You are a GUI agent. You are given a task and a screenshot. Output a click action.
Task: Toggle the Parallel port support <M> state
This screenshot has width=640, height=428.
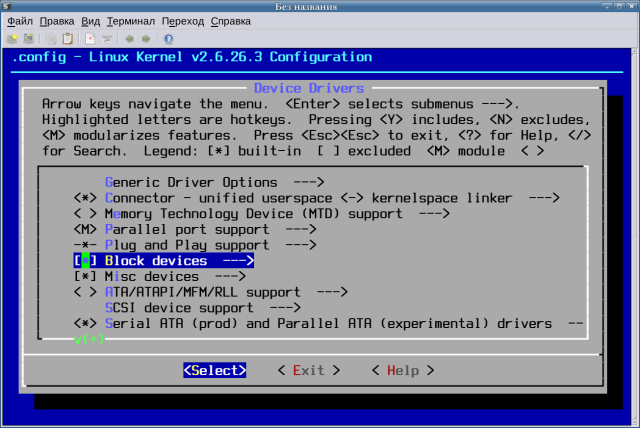tap(85, 229)
